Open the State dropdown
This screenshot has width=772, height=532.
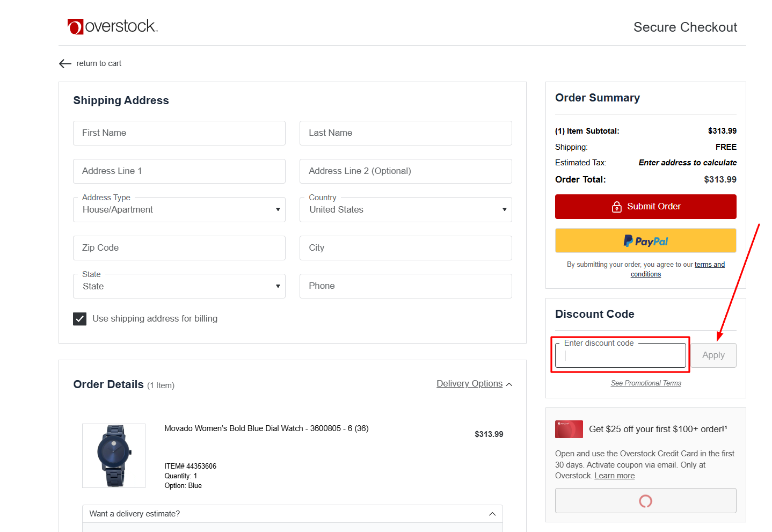[x=179, y=286]
